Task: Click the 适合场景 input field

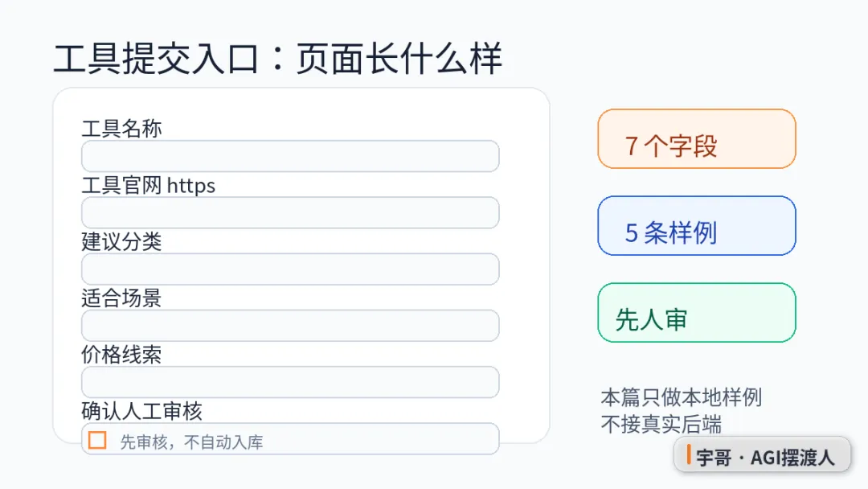Action: [x=290, y=326]
